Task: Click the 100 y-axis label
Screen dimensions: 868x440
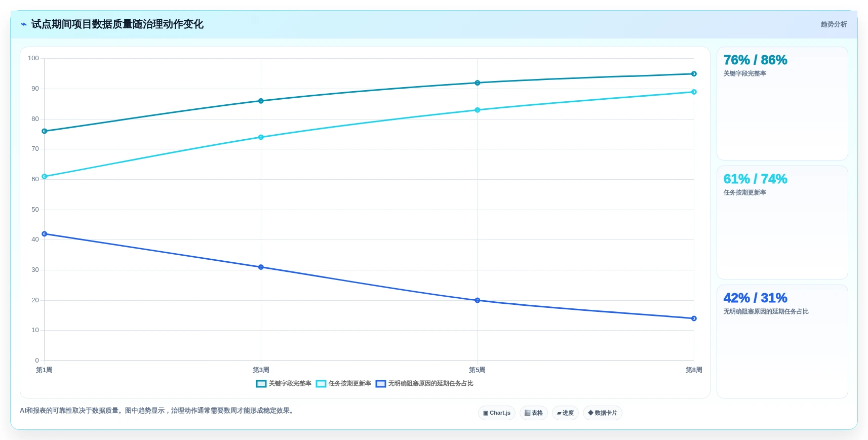Action: (33, 58)
